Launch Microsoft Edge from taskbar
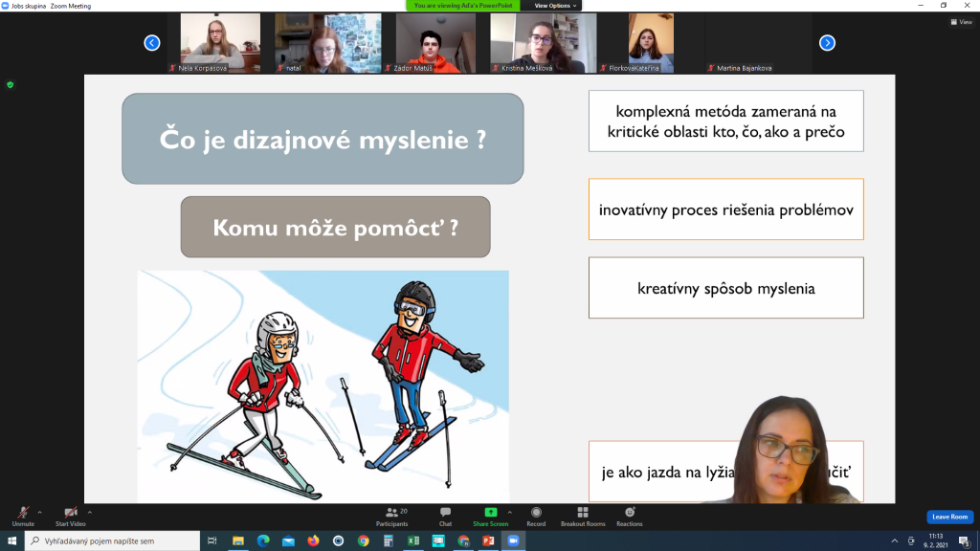Image resolution: width=980 pixels, height=551 pixels. 263,540
